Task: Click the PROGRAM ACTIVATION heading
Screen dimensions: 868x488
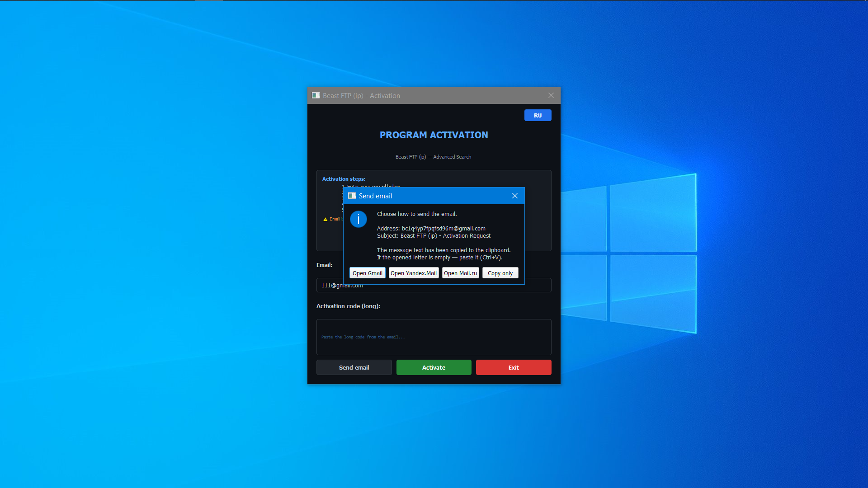Action: tap(434, 135)
